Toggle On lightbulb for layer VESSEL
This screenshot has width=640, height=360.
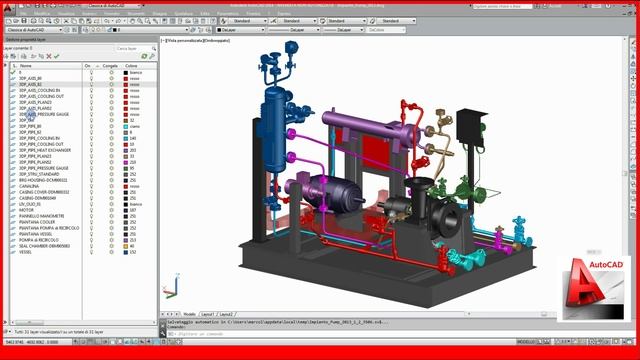[x=91, y=252]
